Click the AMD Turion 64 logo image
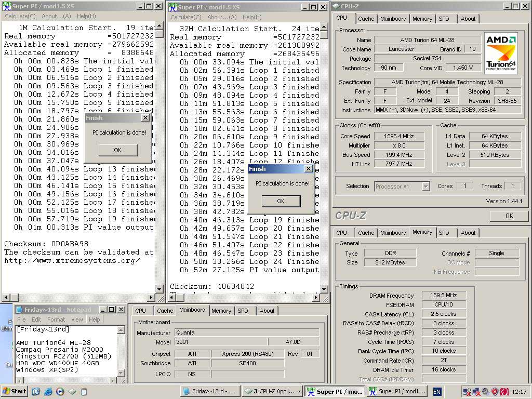The height and width of the screenshot is (399, 532). (x=501, y=54)
